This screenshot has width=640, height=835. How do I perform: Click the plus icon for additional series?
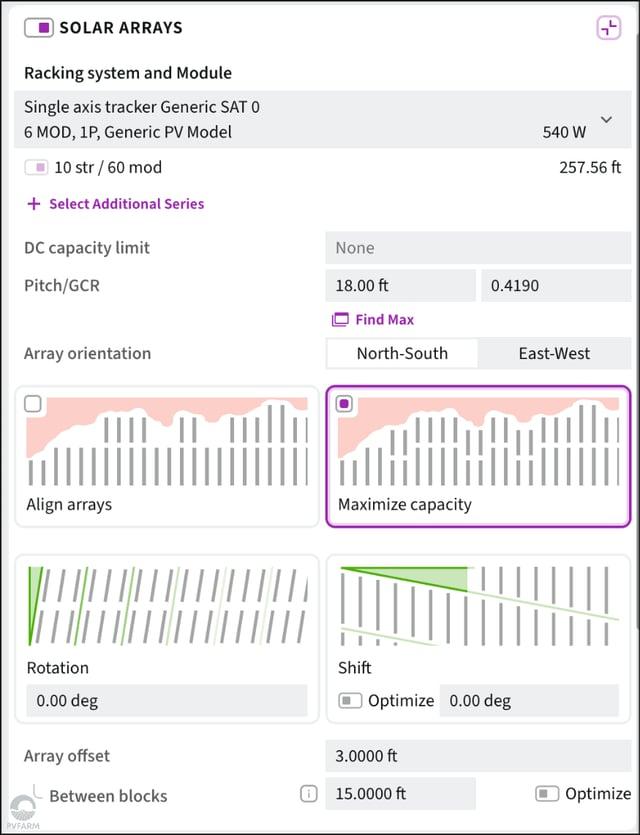tap(34, 204)
